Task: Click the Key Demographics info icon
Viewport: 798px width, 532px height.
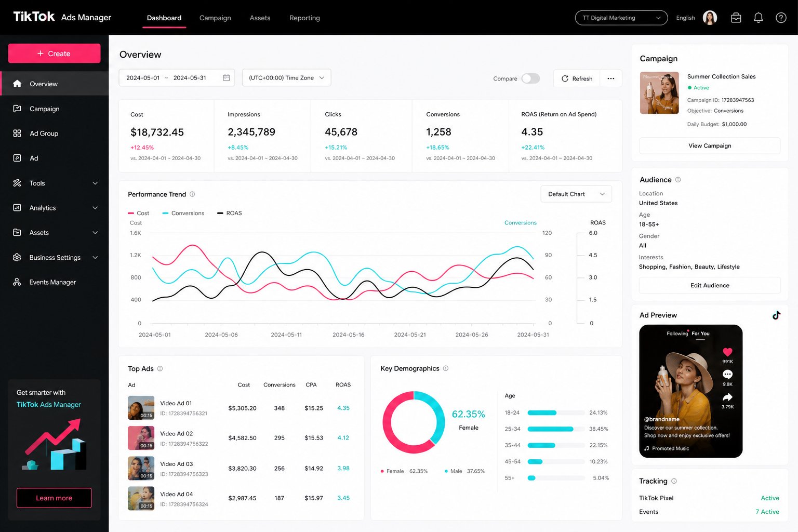Action: point(446,368)
